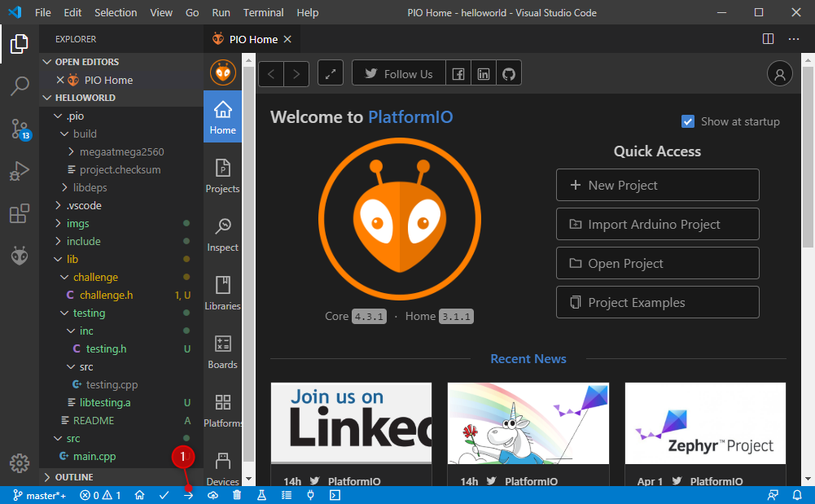Open PlatformIO GitHub page icon

tap(509, 74)
